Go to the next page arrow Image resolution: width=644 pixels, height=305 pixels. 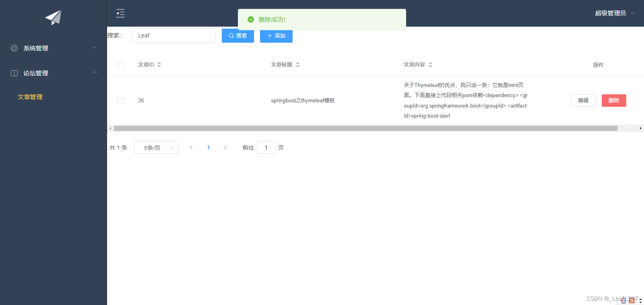pos(225,147)
